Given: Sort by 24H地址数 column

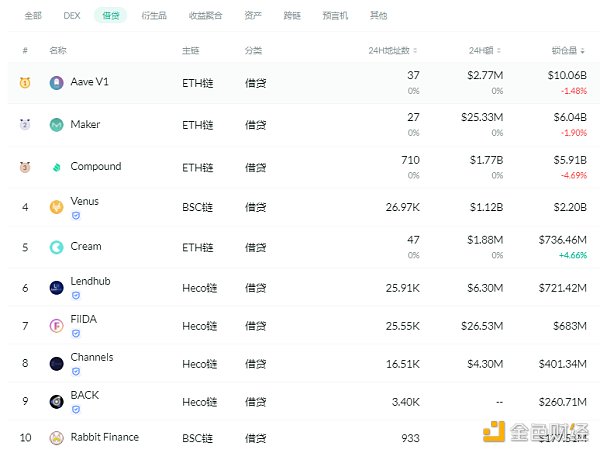Looking at the screenshot, I should click(x=395, y=50).
